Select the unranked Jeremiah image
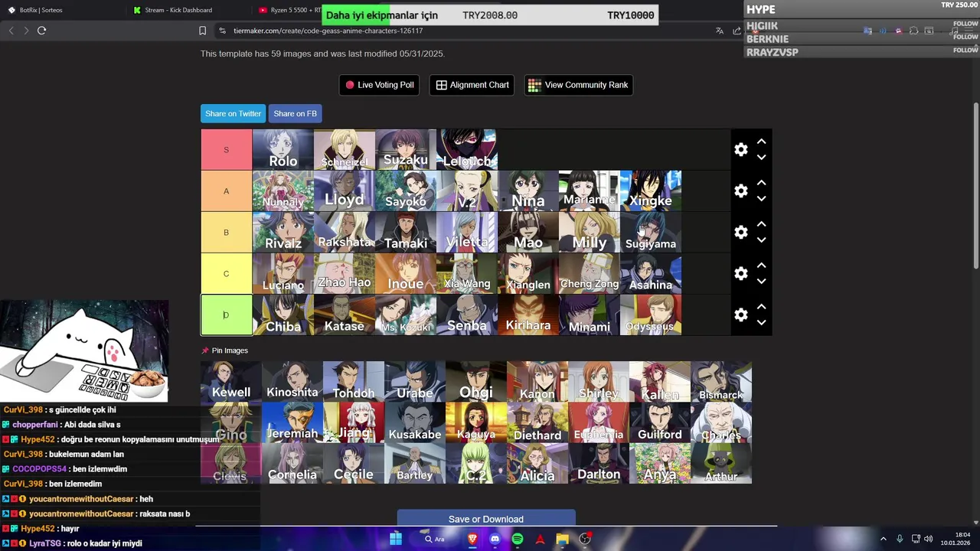This screenshot has width=980, height=551. 292,423
